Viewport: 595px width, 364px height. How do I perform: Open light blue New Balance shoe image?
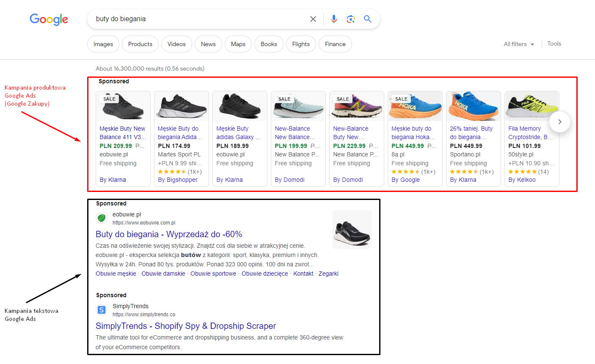[x=298, y=106]
